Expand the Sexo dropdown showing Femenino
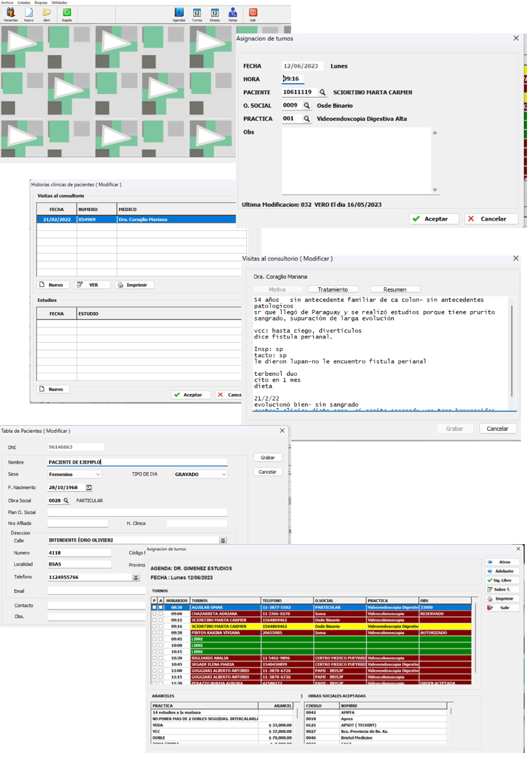The height and width of the screenshot is (763, 532). tap(98, 474)
